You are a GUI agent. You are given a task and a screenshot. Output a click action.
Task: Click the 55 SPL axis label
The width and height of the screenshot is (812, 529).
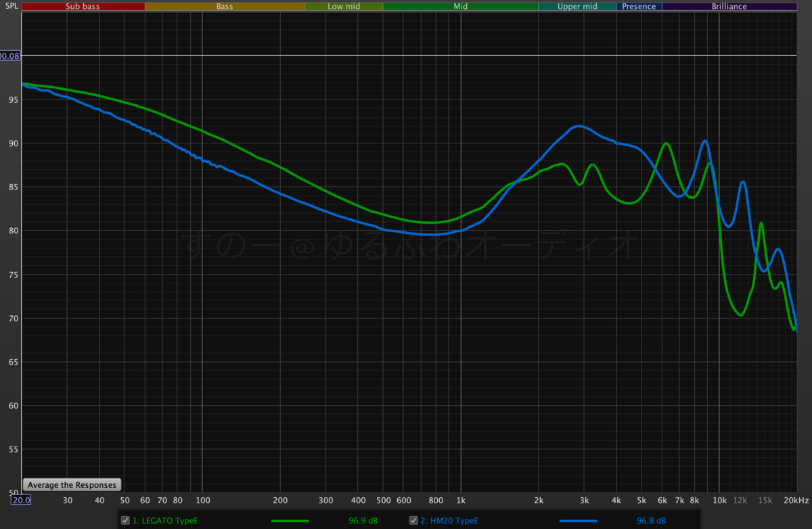click(13, 450)
